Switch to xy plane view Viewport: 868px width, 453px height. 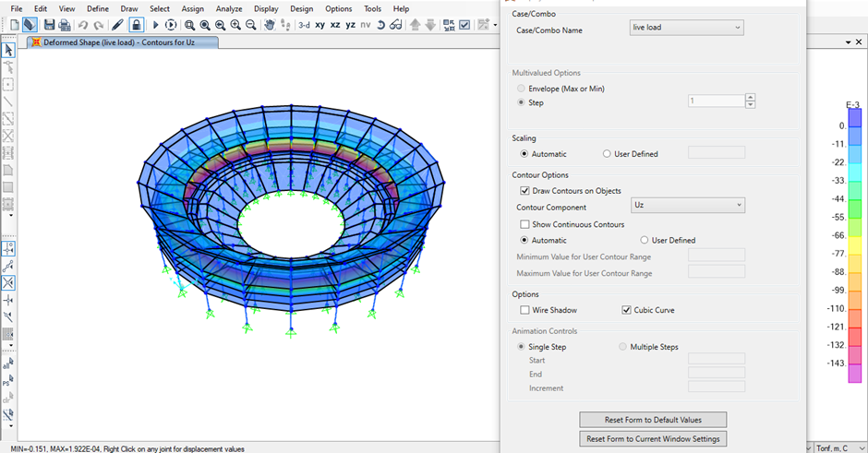[320, 25]
